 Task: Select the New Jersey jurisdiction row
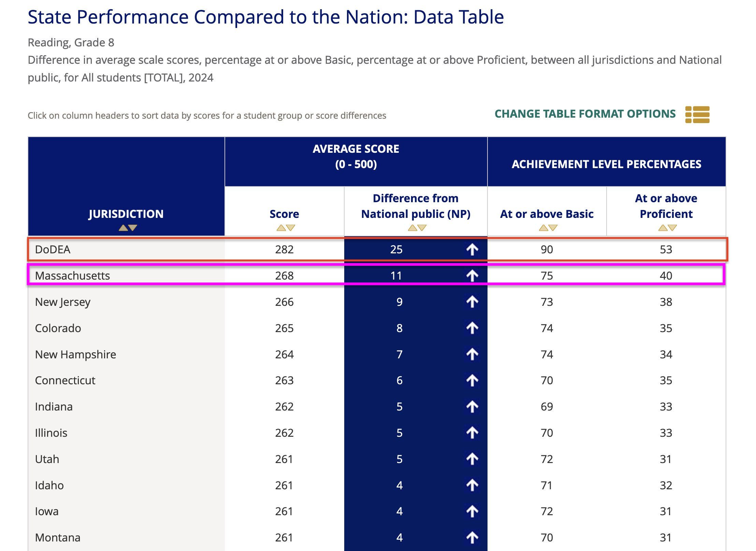(63, 302)
